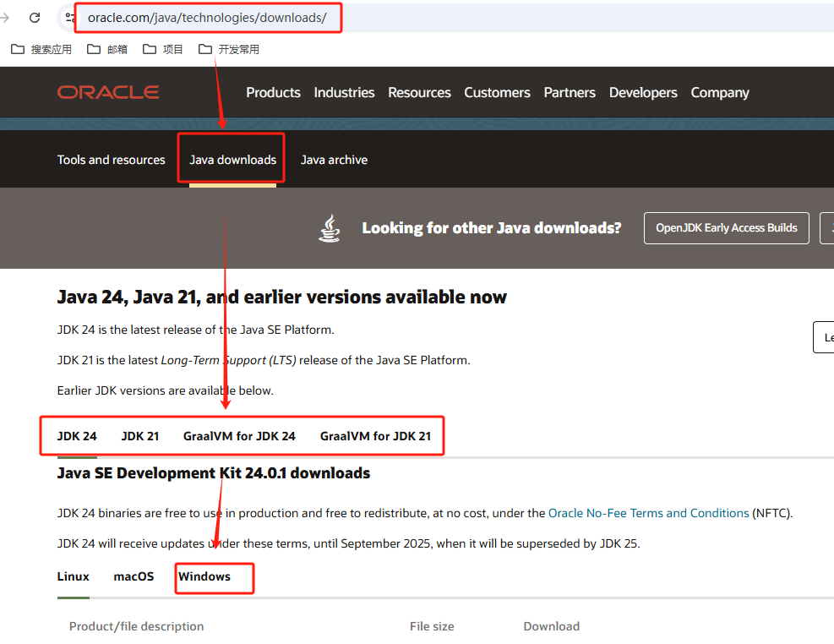
Task: Select the JDK 21 tab
Action: pos(140,436)
